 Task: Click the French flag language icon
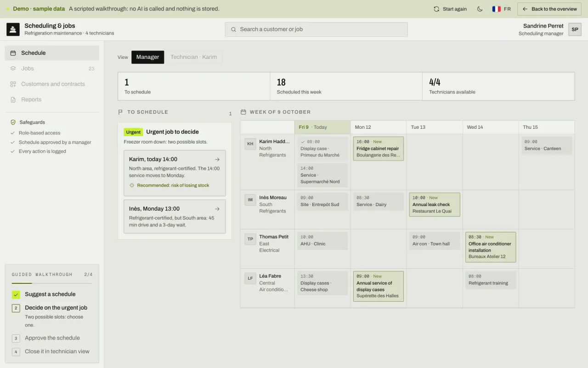[497, 9]
